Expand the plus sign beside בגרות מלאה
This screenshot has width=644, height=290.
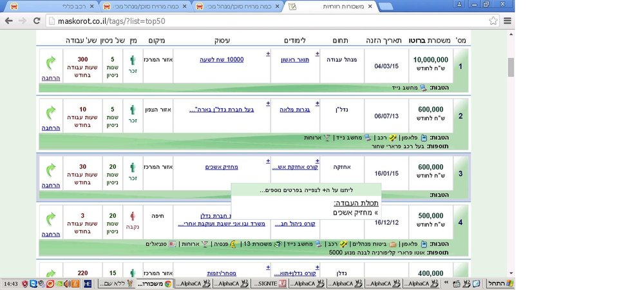(x=317, y=104)
